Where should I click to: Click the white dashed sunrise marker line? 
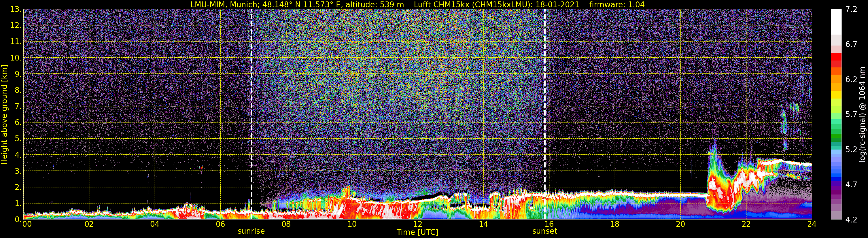pyautogui.click(x=252, y=114)
